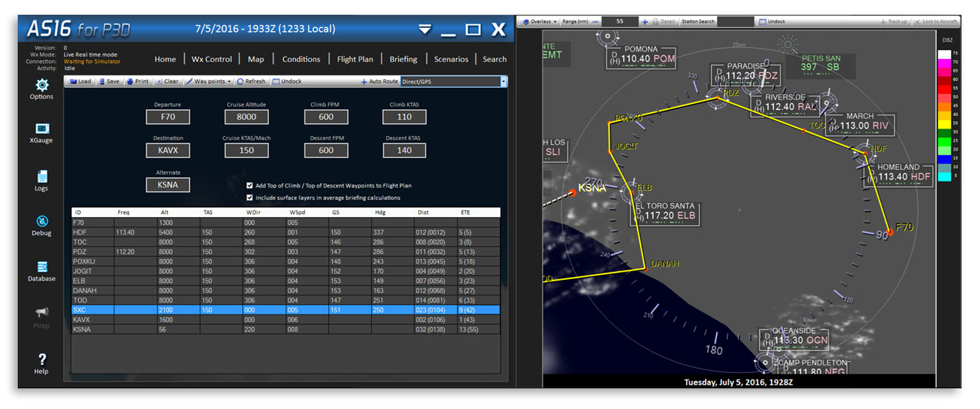Undock the flight plan window

point(287,81)
